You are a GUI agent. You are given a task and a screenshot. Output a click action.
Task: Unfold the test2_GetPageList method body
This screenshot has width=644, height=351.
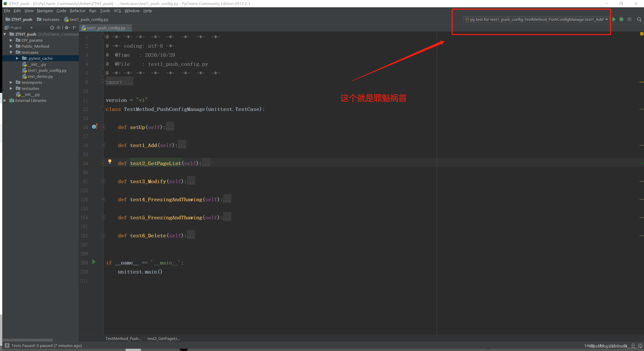click(103, 163)
